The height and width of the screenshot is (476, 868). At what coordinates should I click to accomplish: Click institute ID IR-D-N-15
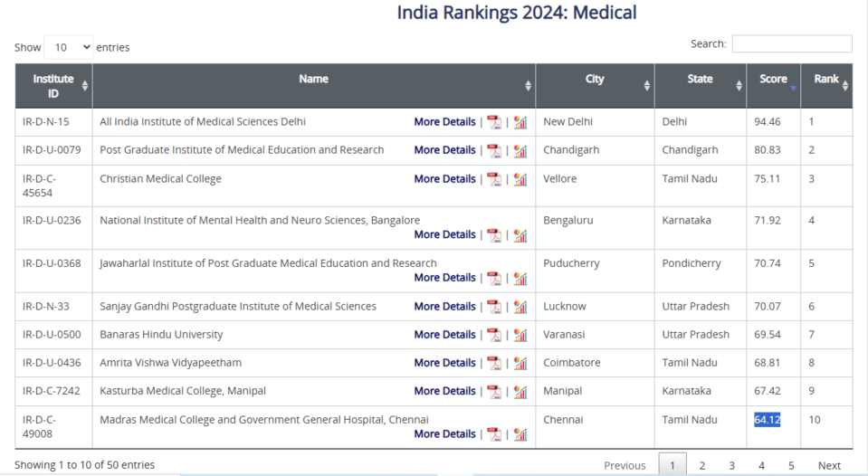click(x=46, y=122)
